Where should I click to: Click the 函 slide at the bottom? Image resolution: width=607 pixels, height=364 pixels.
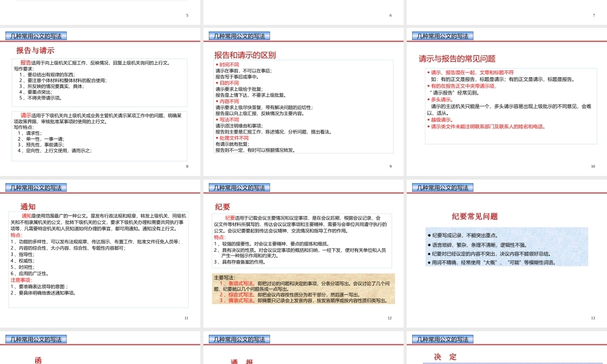click(x=100, y=348)
